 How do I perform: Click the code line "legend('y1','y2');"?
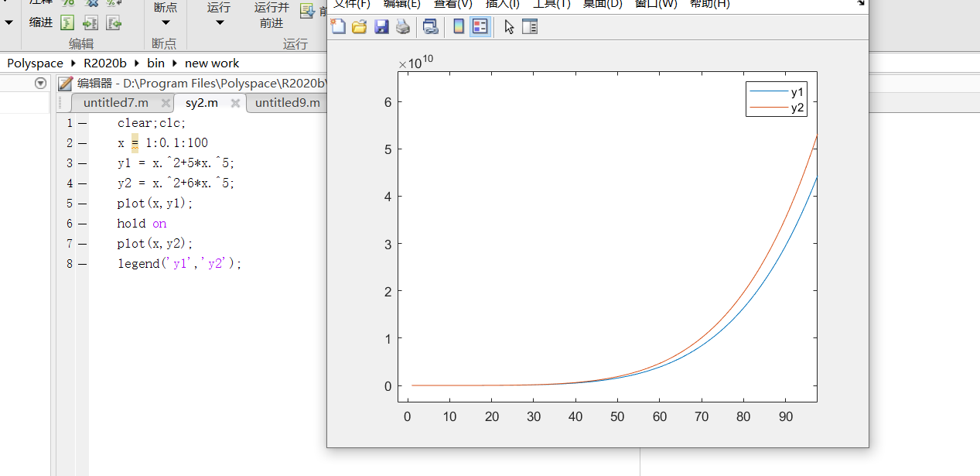[x=179, y=264]
